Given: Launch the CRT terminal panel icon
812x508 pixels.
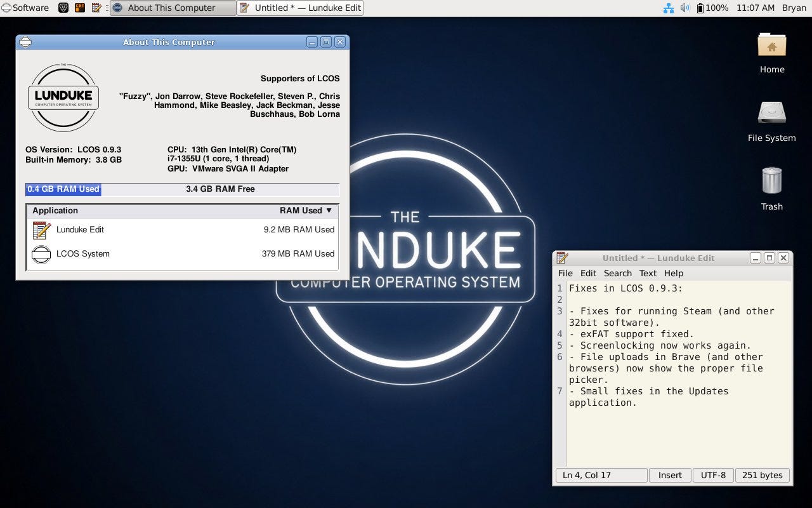Looking at the screenshot, I should pyautogui.click(x=80, y=8).
